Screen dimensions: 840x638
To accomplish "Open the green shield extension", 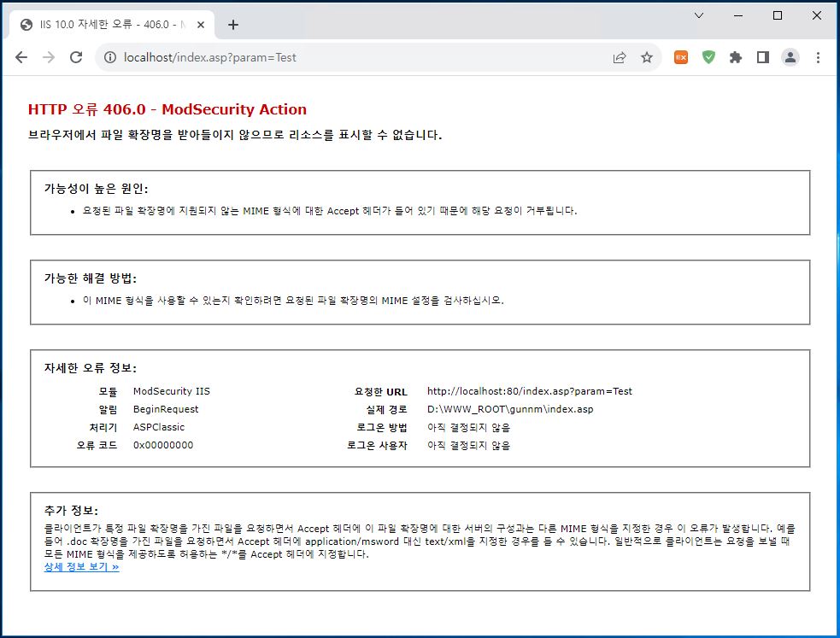I will point(708,57).
